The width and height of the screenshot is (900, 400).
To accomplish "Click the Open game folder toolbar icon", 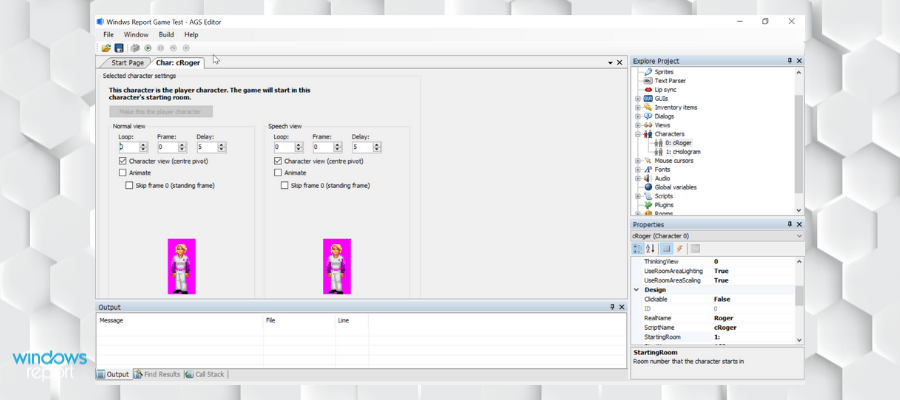I will [x=106, y=48].
